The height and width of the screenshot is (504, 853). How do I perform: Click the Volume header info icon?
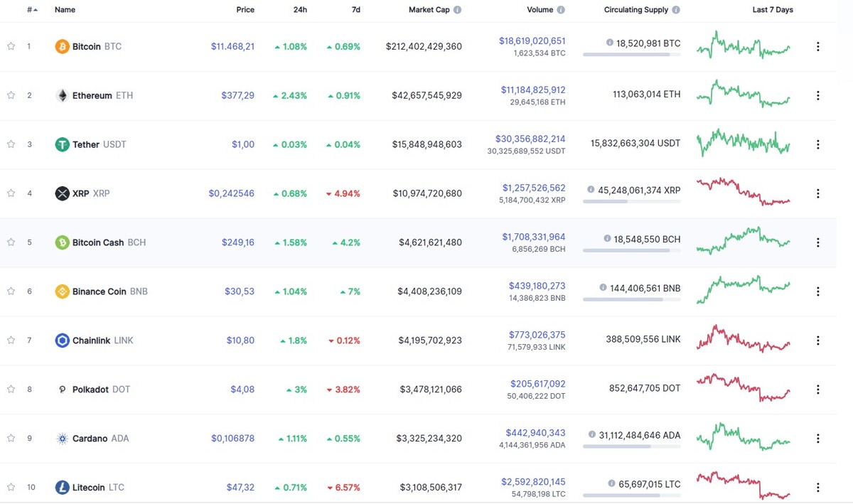561,10
